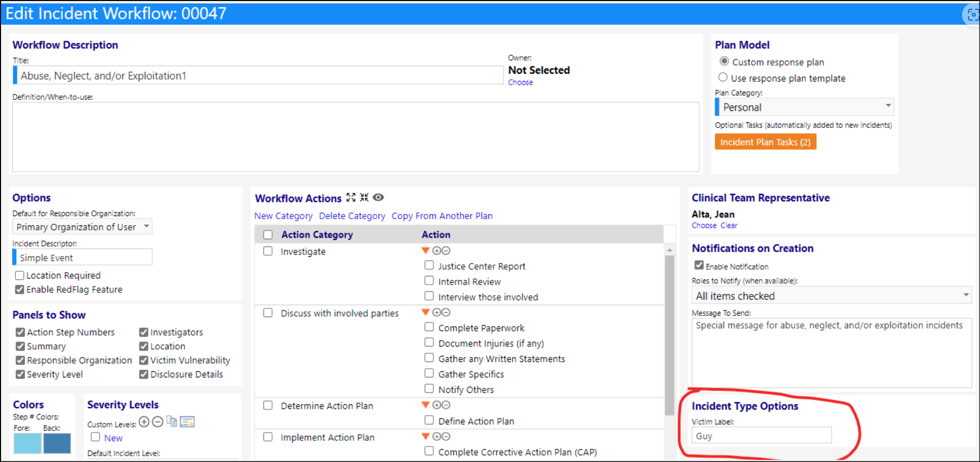Click the Victim Label field
The width and height of the screenshot is (980, 462).
762,435
